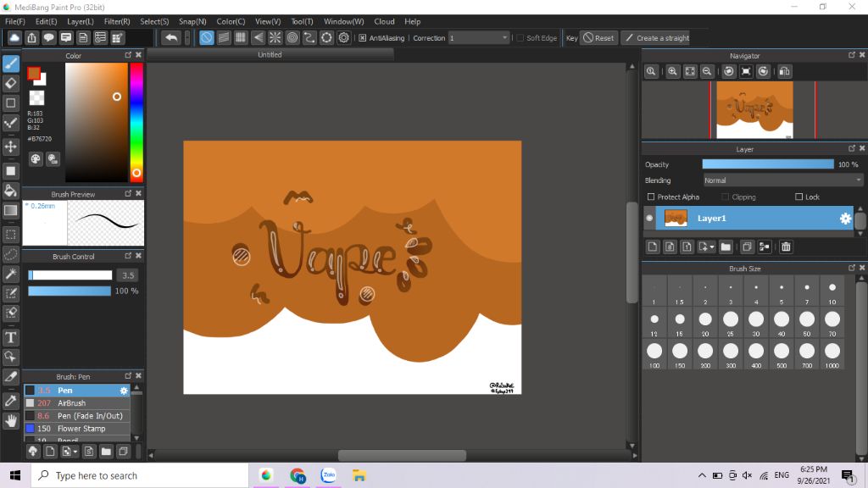Click foreground orange color swatch
Image resolution: width=868 pixels, height=488 pixels.
click(x=34, y=73)
